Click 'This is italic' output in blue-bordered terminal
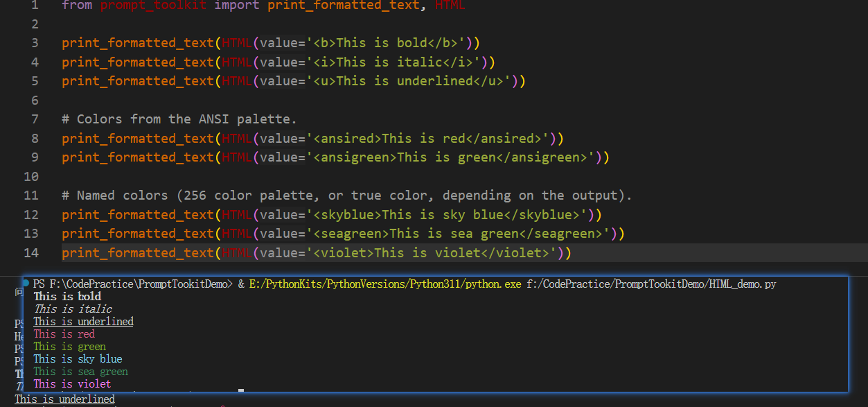The height and width of the screenshot is (407, 868). [73, 309]
